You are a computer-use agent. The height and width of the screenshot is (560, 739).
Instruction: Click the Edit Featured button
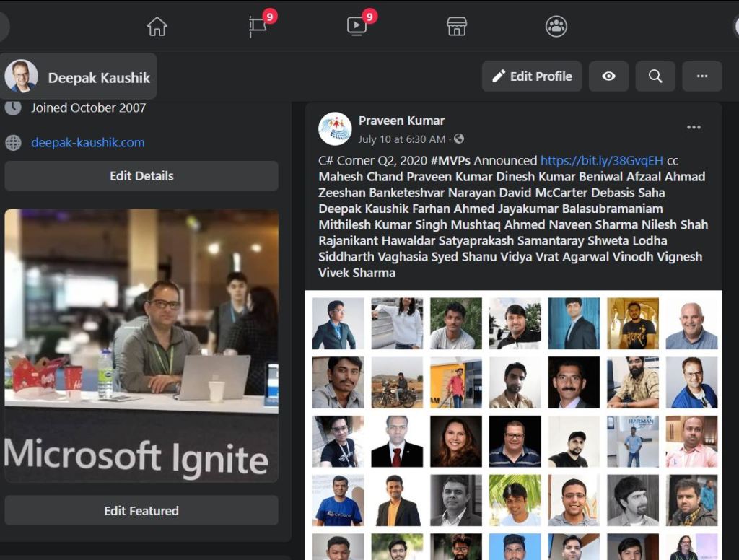tap(141, 511)
